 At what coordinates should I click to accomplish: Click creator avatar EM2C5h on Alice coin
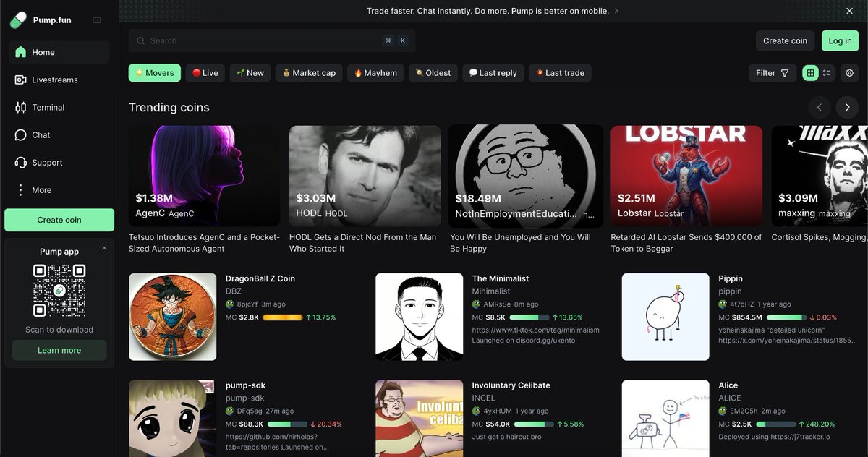[723, 411]
